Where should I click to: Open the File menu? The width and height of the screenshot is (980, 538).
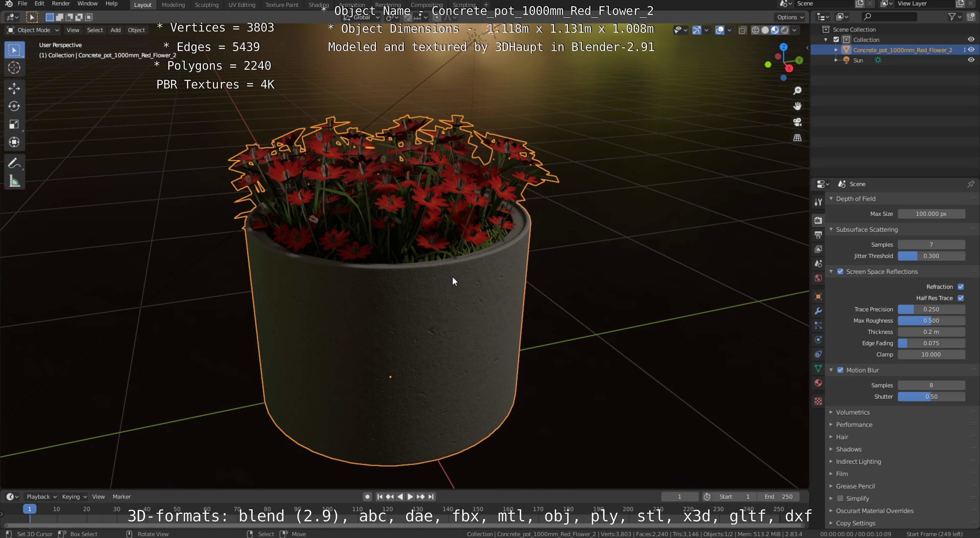coord(22,4)
